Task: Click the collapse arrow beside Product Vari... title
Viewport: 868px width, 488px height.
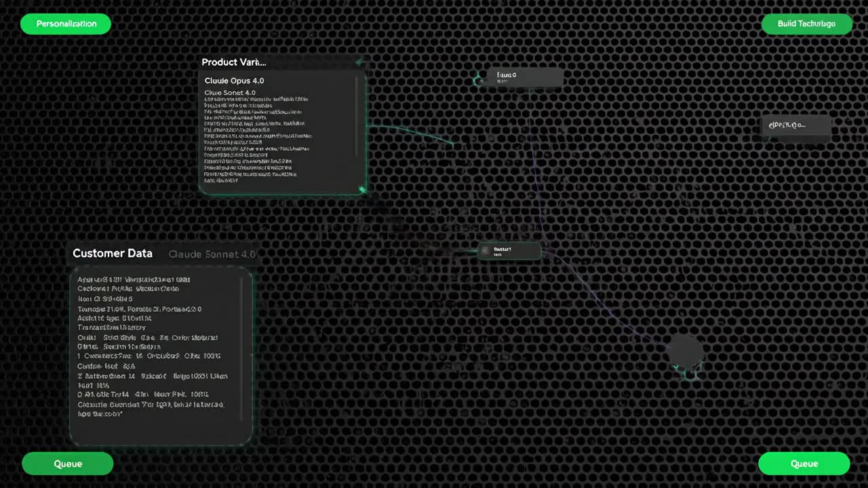Action: 359,62
